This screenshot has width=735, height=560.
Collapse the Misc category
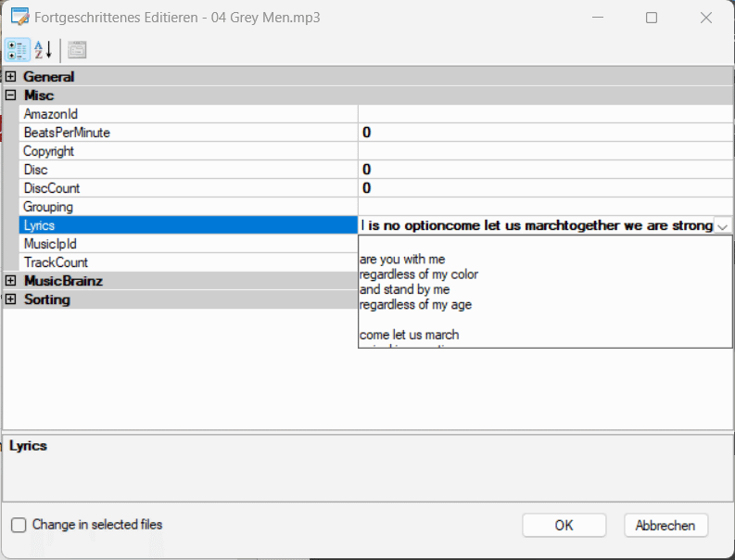[11, 95]
